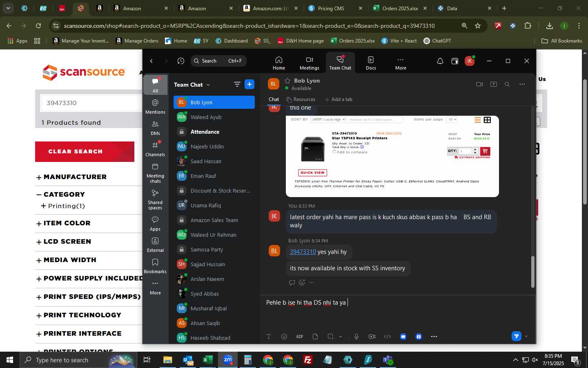The width and height of the screenshot is (588, 368).
Task: Switch to Zoom Meetings tab
Action: (310, 63)
